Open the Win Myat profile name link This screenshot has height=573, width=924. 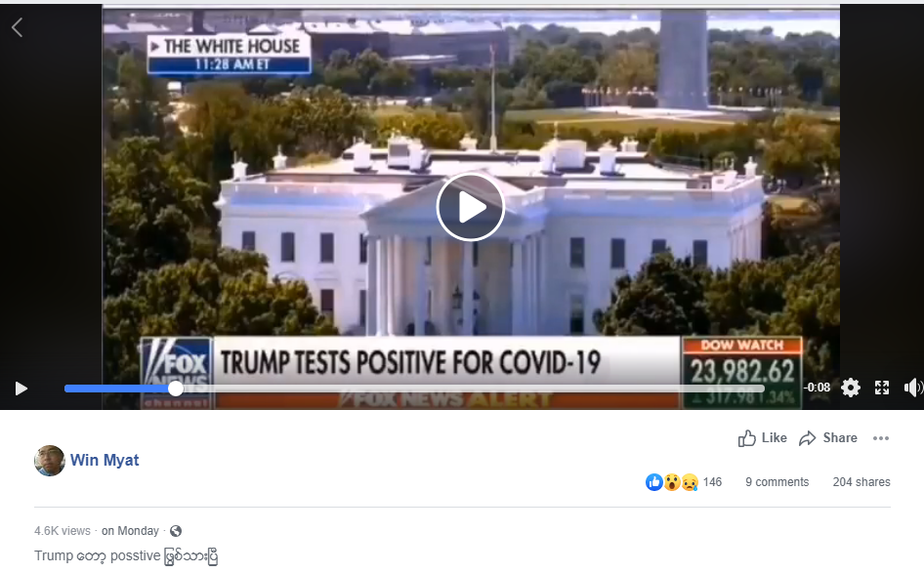[x=105, y=461]
